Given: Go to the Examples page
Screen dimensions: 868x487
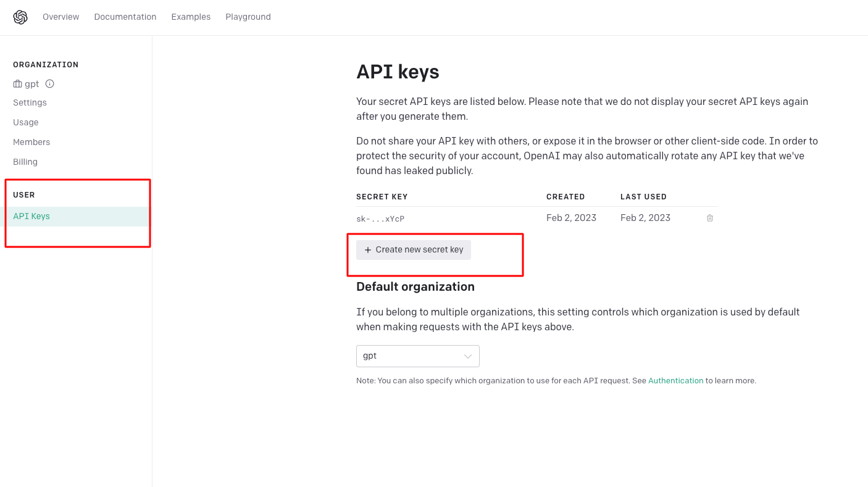Looking at the screenshot, I should point(191,17).
